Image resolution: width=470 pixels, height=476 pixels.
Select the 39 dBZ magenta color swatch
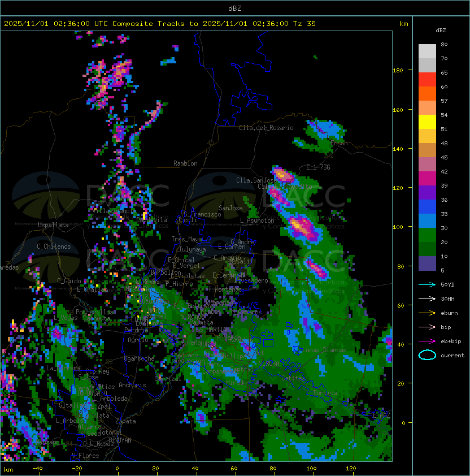click(427, 179)
